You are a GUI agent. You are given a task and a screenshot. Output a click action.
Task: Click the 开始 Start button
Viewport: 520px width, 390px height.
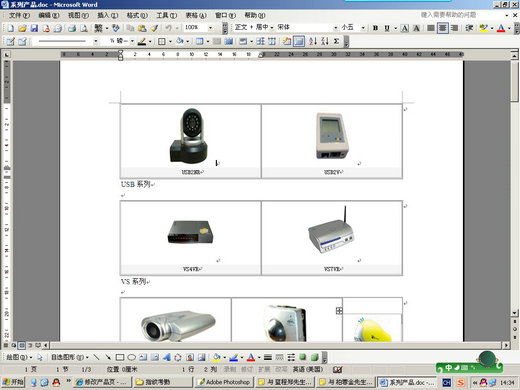13,382
